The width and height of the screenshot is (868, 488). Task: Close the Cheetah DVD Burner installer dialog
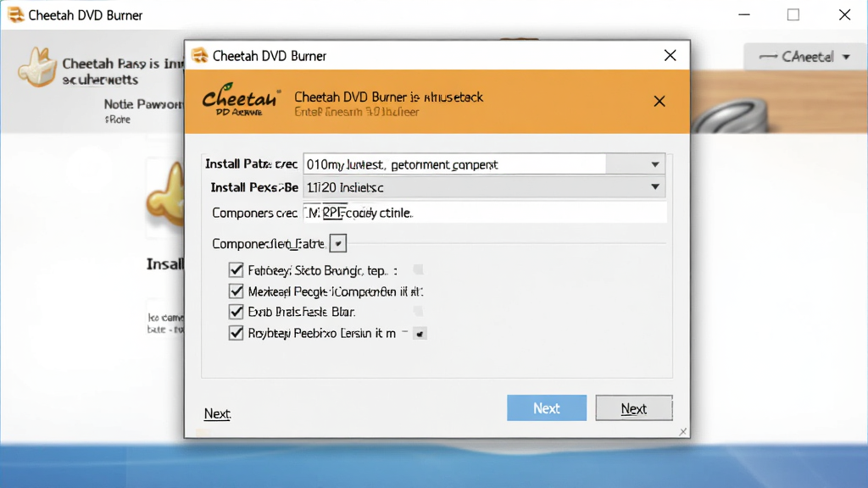coord(670,55)
